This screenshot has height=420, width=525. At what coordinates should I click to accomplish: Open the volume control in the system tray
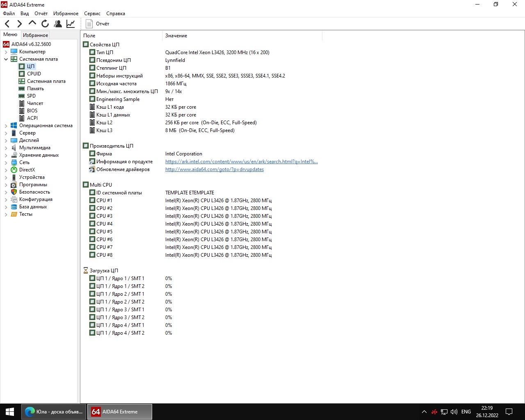click(x=454, y=412)
